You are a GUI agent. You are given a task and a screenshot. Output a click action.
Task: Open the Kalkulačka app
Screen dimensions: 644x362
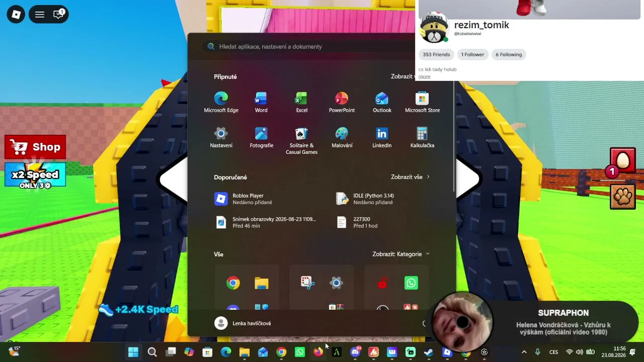point(422,138)
